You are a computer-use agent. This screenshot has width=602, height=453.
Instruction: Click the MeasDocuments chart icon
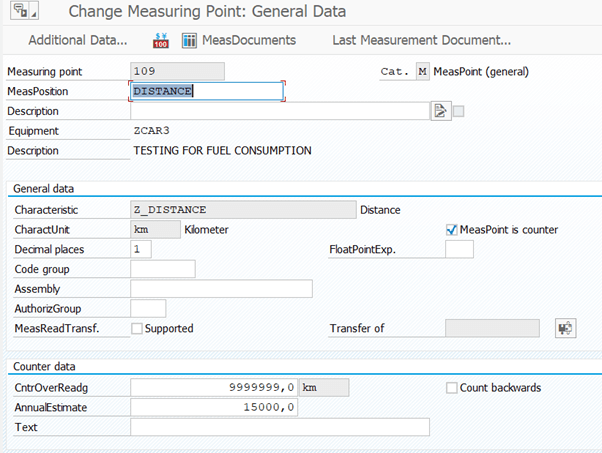(189, 40)
